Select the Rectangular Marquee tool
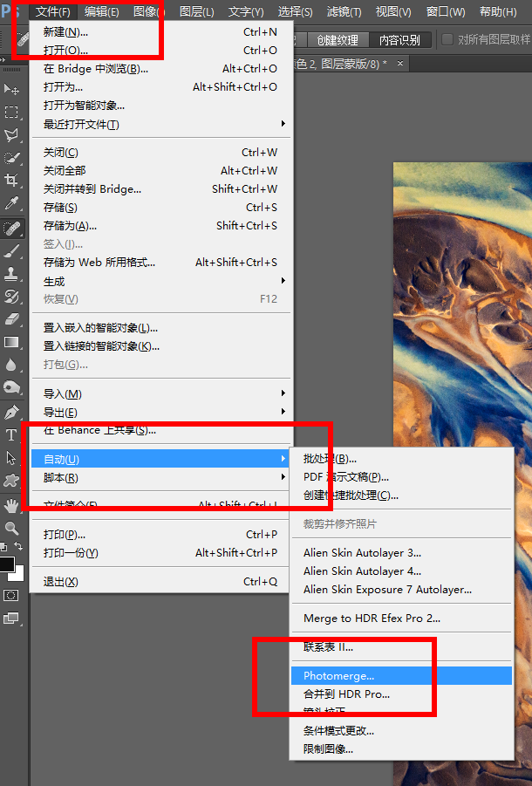This screenshot has height=786, width=532. coord(11,112)
